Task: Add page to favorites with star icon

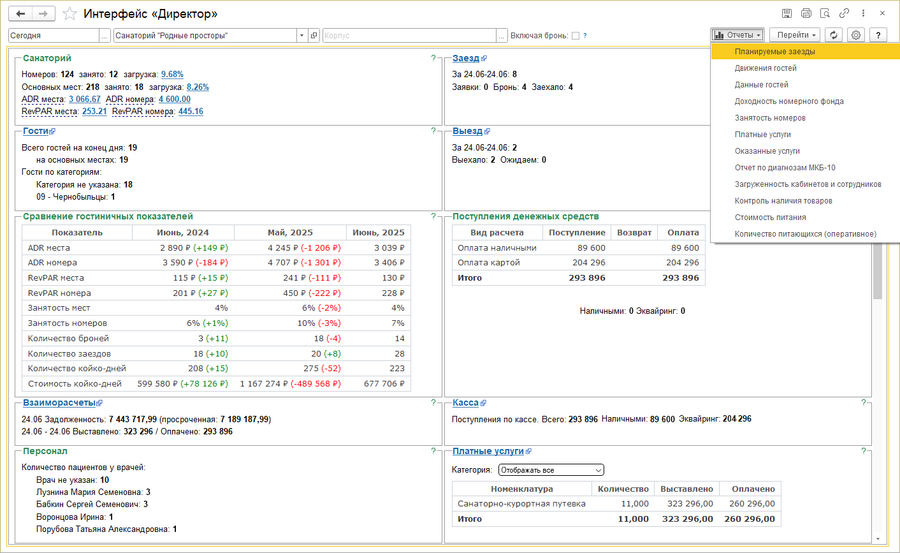Action: tap(69, 14)
